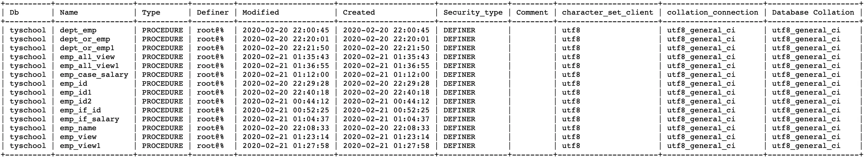The image size is (868, 160).
Task: Click the Definer column header
Action: coord(213,12)
